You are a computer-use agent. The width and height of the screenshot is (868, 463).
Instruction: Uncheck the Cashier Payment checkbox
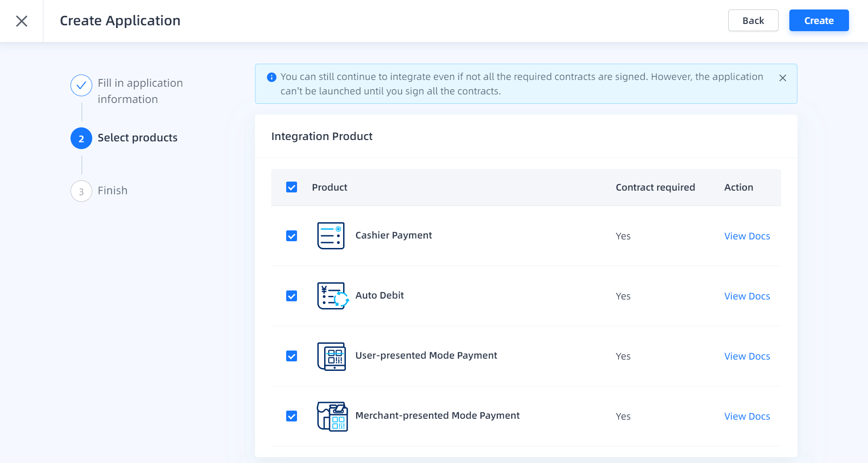click(292, 235)
